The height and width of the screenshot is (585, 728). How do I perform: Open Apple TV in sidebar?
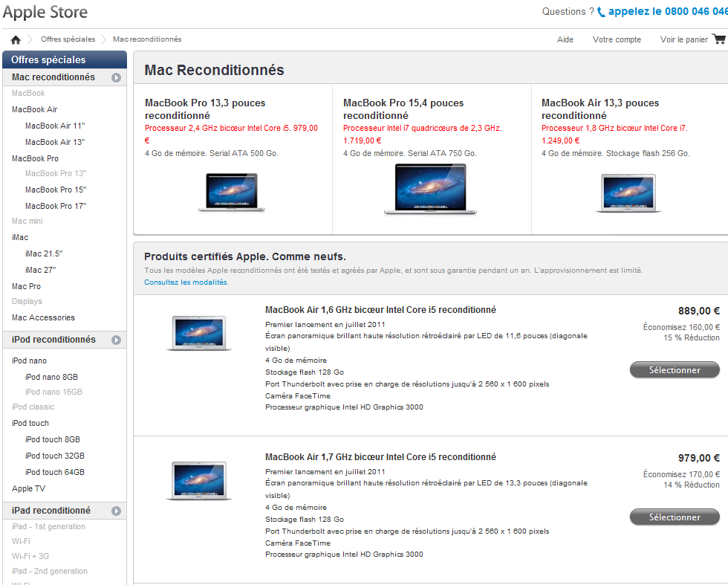[x=28, y=488]
